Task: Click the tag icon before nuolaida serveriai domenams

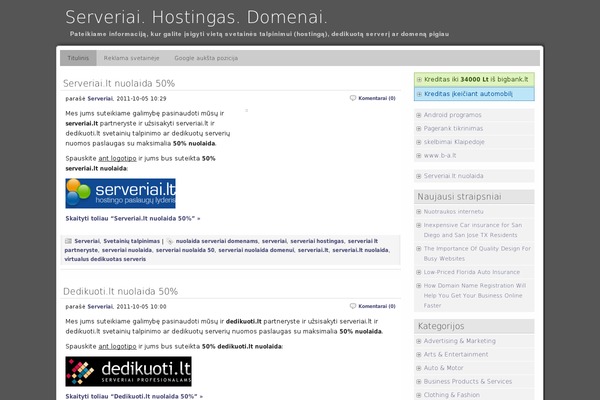Action: [x=170, y=241]
